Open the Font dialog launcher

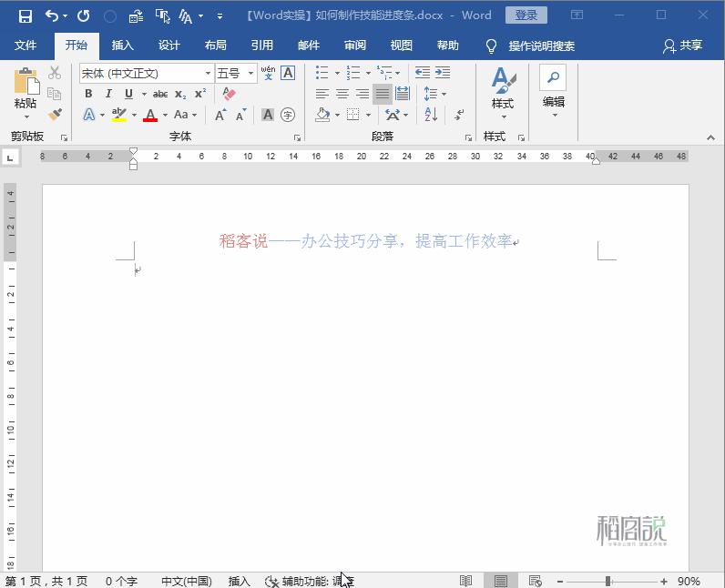(297, 137)
